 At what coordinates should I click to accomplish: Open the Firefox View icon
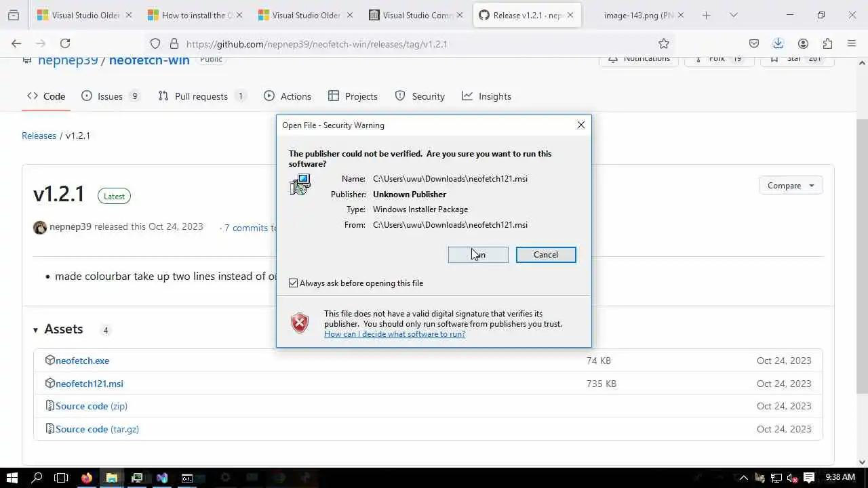(14, 15)
